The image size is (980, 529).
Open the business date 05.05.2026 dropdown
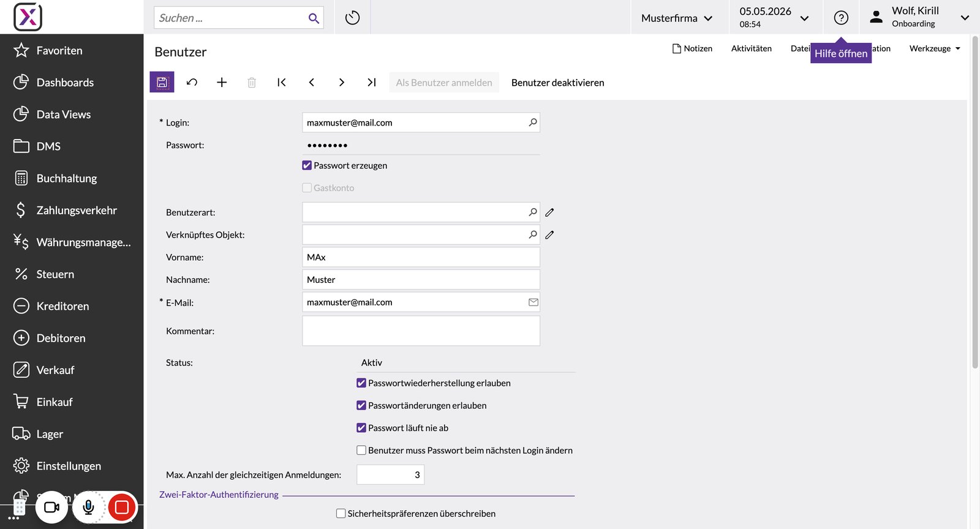coord(774,18)
